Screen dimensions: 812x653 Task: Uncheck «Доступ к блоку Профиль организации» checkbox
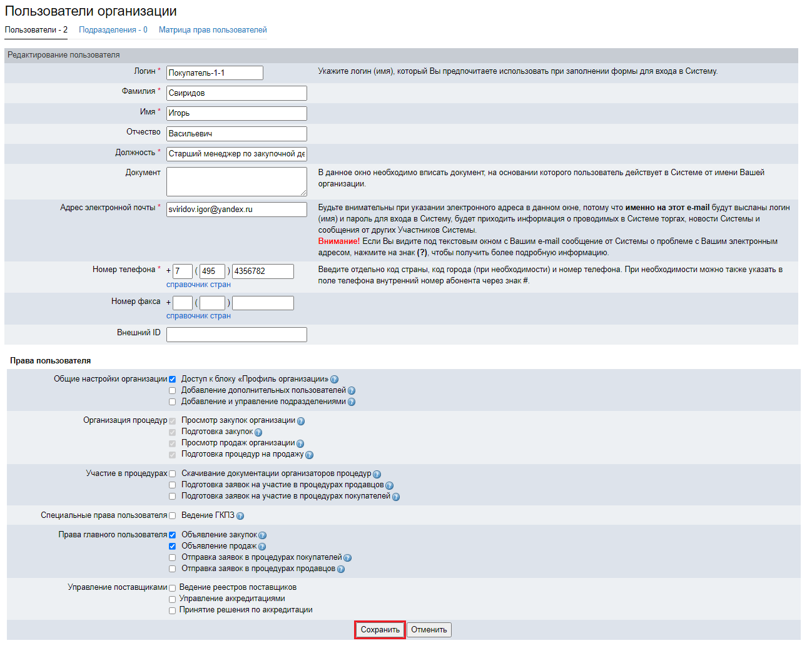pyautogui.click(x=173, y=379)
